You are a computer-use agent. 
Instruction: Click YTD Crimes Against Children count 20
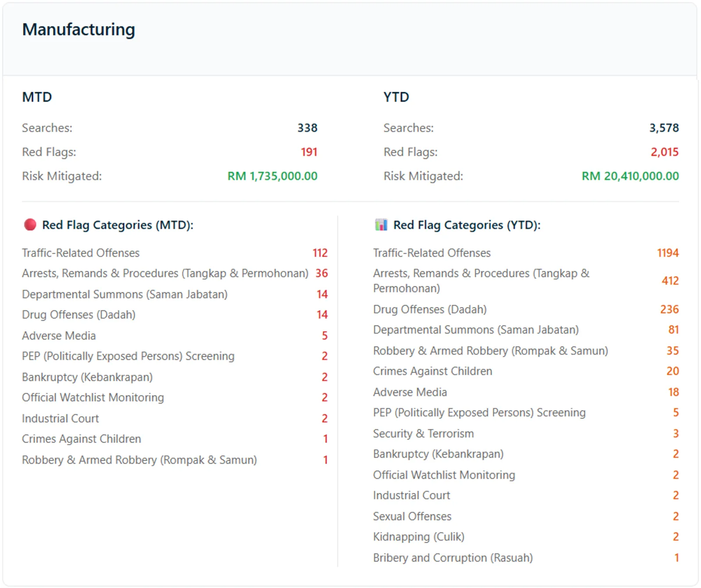(673, 371)
